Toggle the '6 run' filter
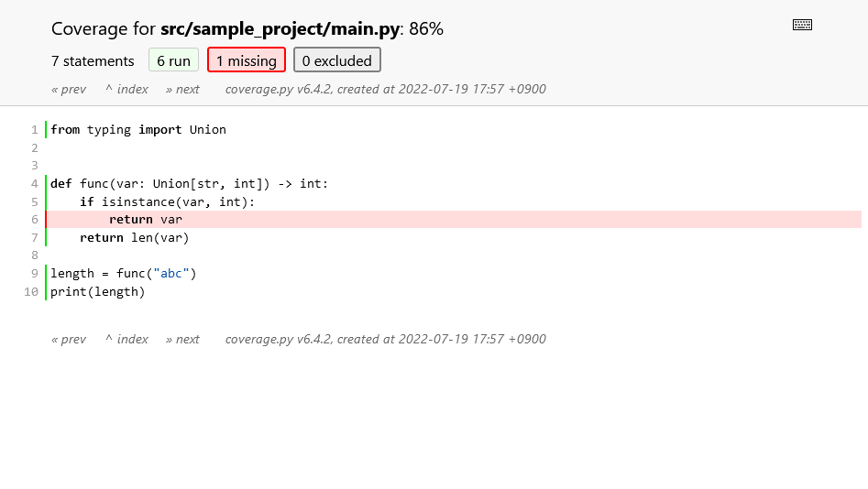 pyautogui.click(x=173, y=60)
